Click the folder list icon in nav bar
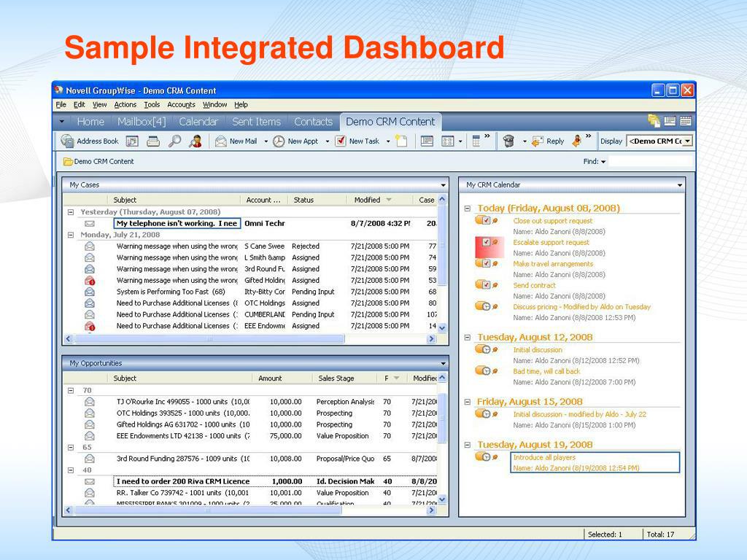Viewport: 747px width, 560px height. (654, 121)
